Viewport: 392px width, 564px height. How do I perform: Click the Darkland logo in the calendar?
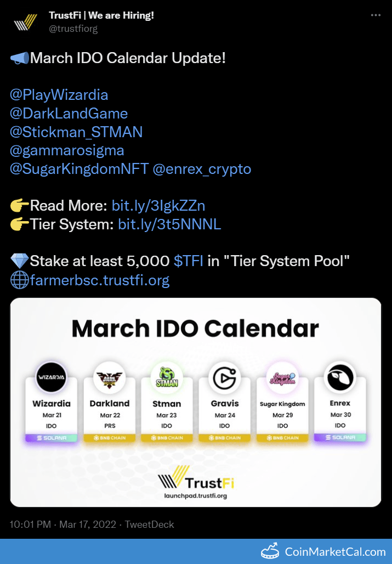click(109, 377)
